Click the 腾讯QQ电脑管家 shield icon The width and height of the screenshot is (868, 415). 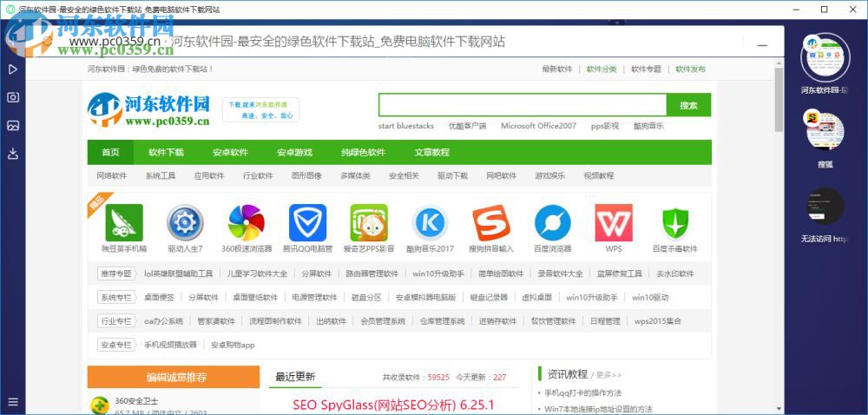pos(308,222)
